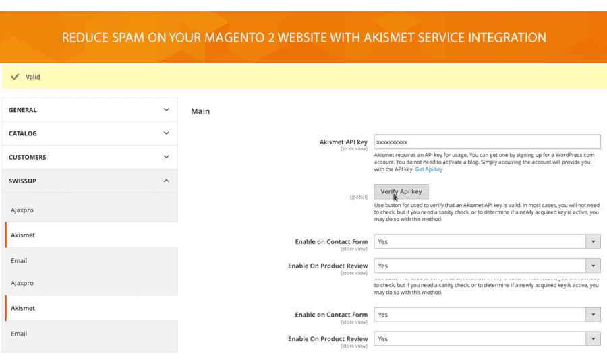Open the Email item at the sidebar bottom
This screenshot has height=364, width=607.
click(19, 334)
